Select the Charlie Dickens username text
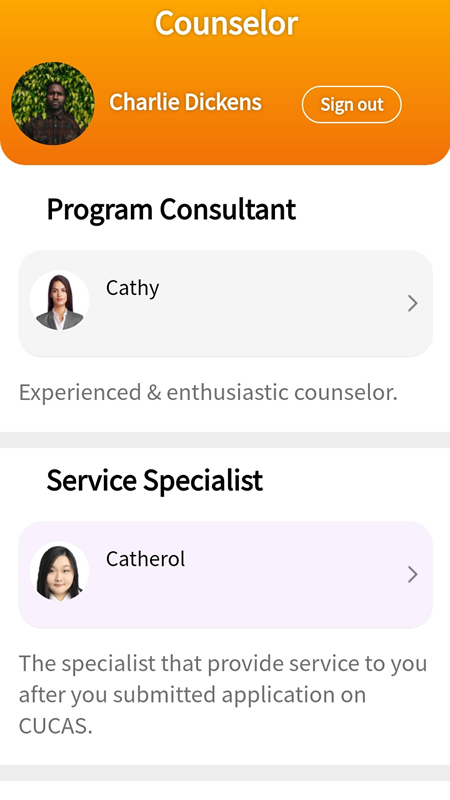 [x=185, y=102]
